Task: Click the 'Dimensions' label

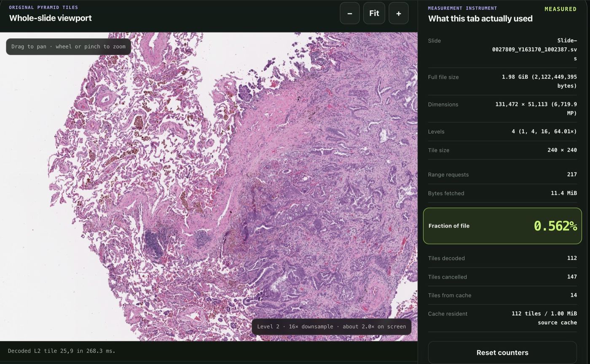Action: (443, 104)
